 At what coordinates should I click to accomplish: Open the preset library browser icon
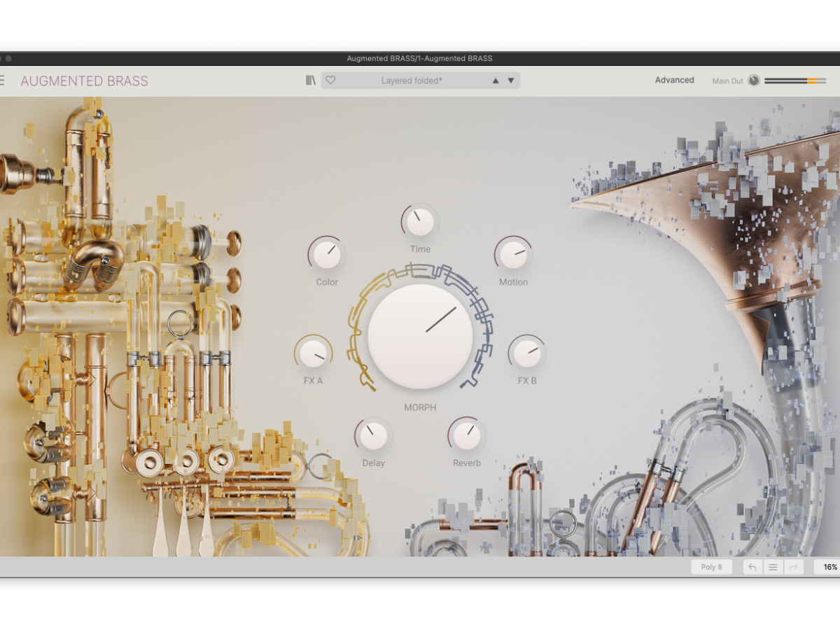click(311, 80)
